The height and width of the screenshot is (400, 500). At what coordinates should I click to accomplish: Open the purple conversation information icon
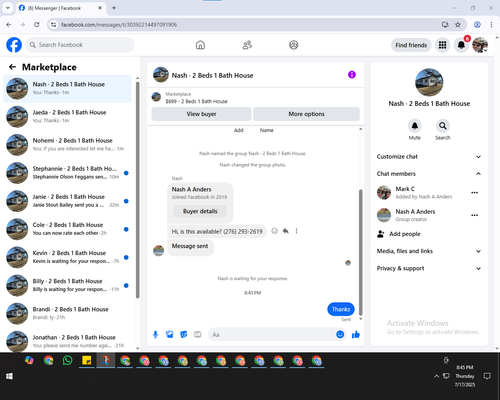coord(352,75)
